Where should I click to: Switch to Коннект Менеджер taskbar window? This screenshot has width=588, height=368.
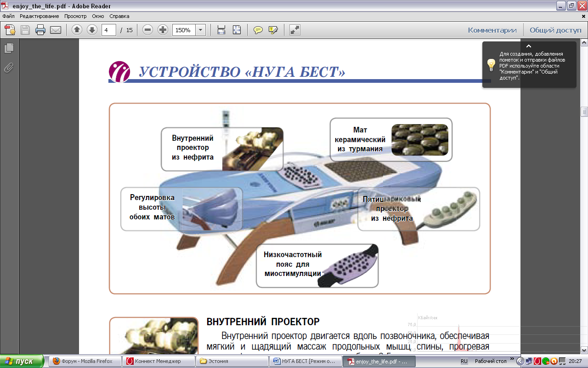pyautogui.click(x=158, y=361)
